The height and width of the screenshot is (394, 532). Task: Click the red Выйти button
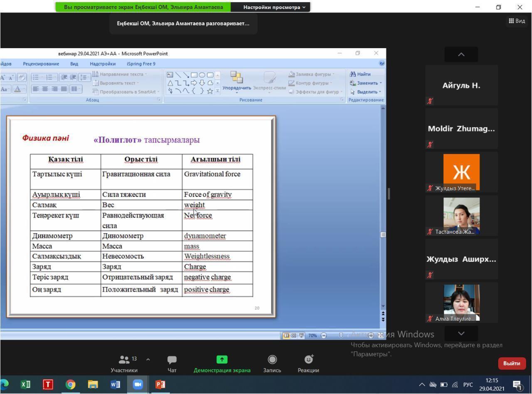pos(512,363)
